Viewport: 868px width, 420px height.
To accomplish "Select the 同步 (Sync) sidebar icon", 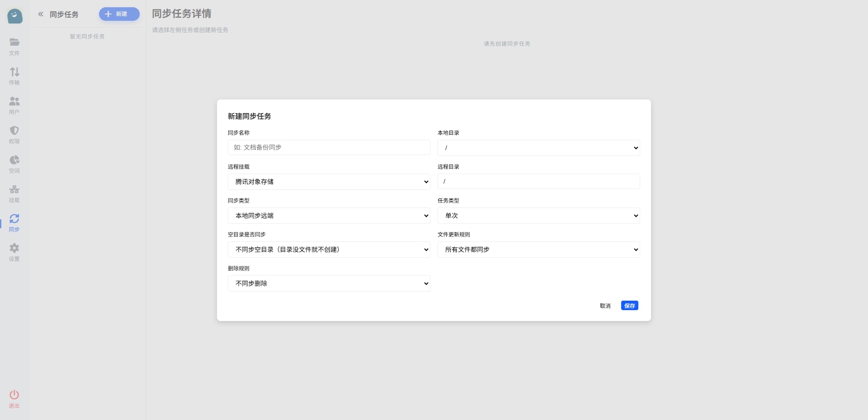I will [14, 219].
